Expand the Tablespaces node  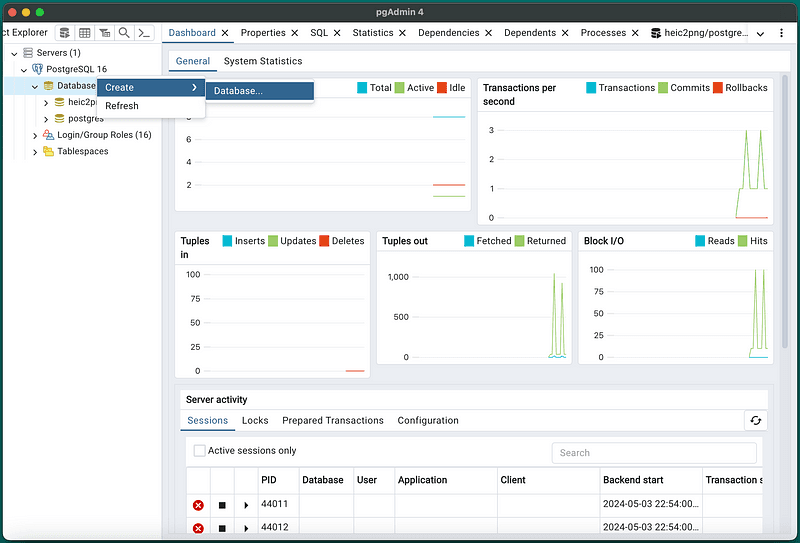pyautogui.click(x=35, y=152)
